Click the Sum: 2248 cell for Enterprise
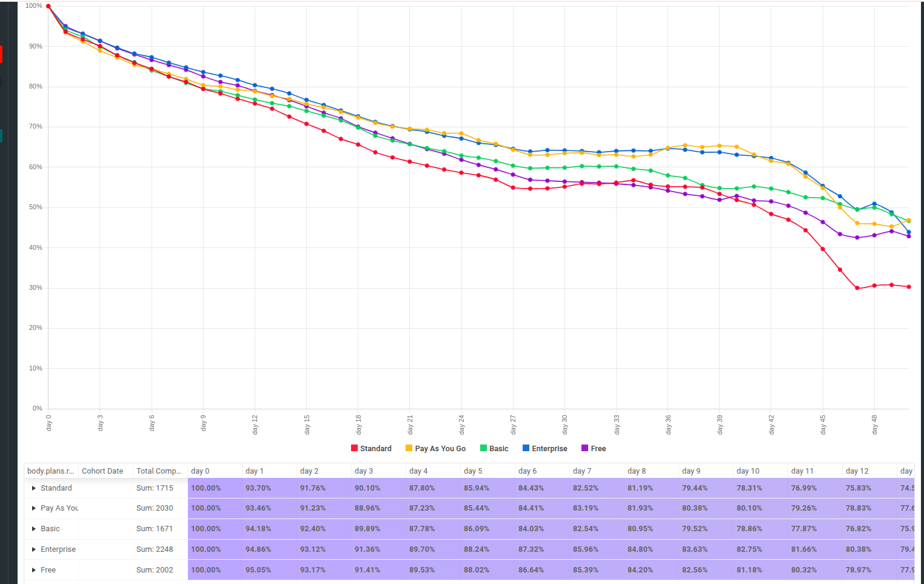This screenshot has width=924, height=584. 155,549
